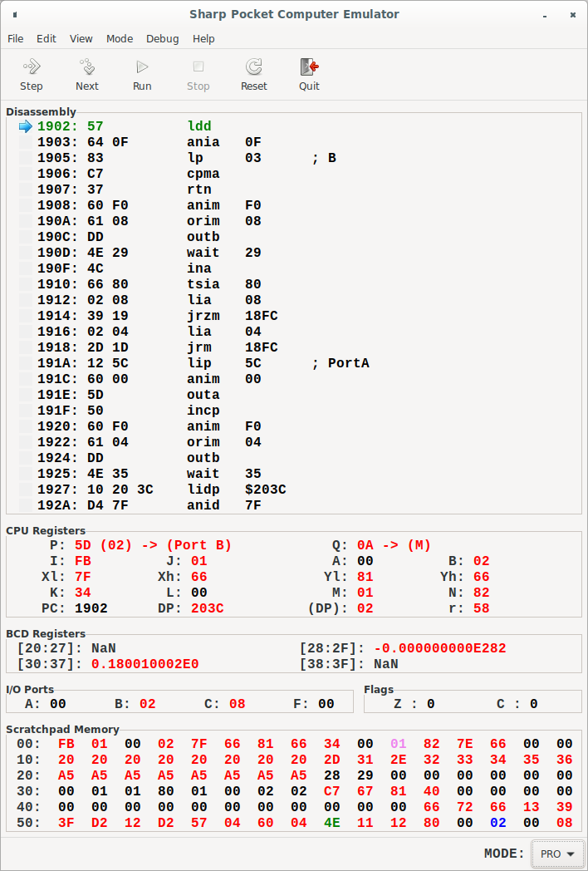This screenshot has height=871, width=588.
Task: Open the File menu
Action: [16, 39]
